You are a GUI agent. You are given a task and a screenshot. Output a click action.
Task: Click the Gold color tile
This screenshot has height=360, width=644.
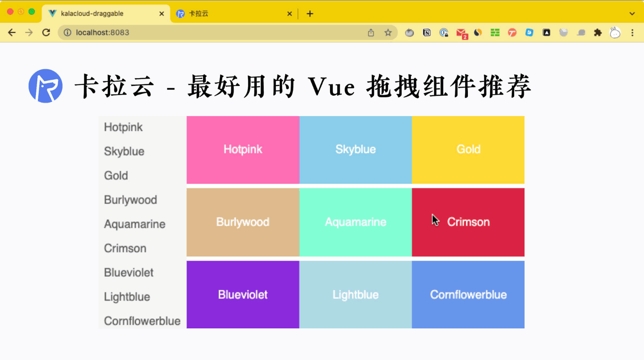(468, 150)
